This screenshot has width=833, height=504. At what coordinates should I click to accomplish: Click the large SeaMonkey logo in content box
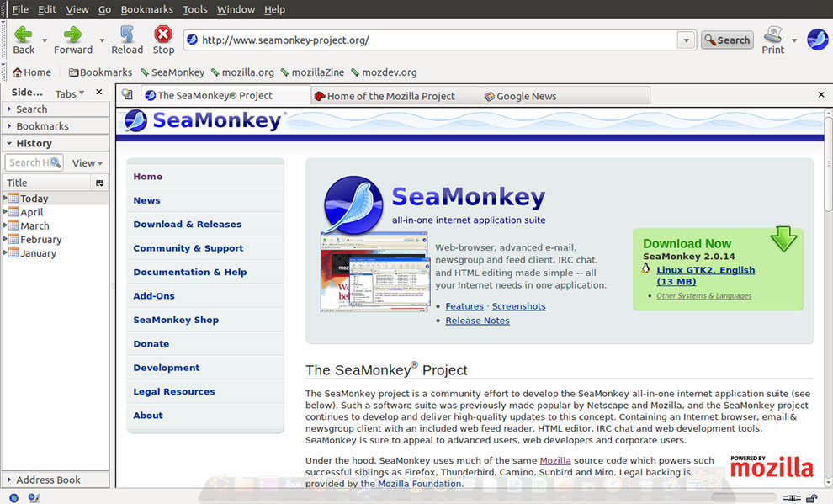[353, 205]
